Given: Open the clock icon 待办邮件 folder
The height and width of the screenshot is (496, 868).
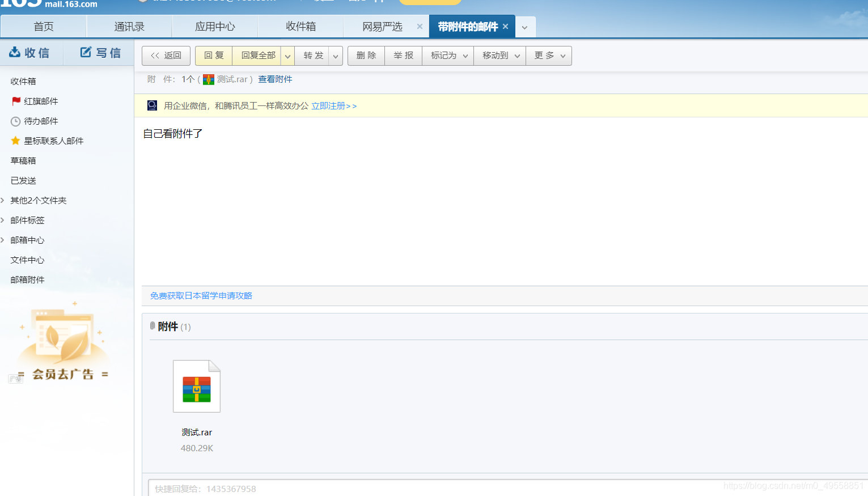Looking at the screenshot, I should (x=16, y=121).
